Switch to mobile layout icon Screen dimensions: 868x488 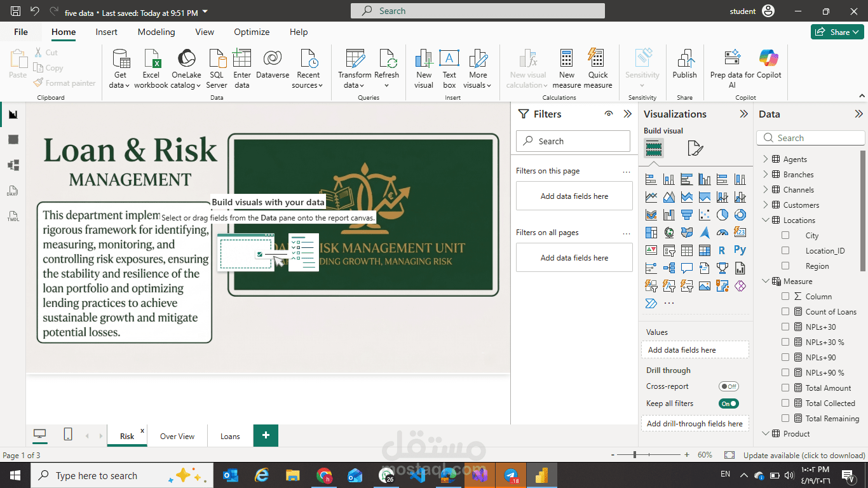click(68, 435)
